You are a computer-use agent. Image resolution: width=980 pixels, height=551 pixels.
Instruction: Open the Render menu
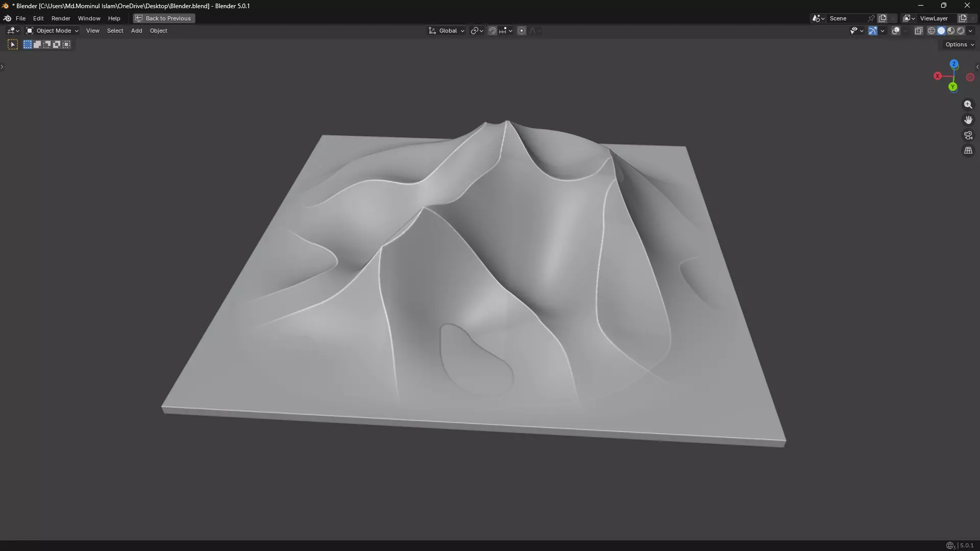61,18
